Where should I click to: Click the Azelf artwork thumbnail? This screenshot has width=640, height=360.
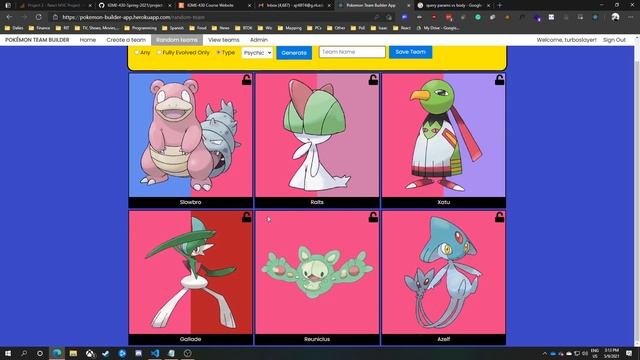[x=444, y=272]
